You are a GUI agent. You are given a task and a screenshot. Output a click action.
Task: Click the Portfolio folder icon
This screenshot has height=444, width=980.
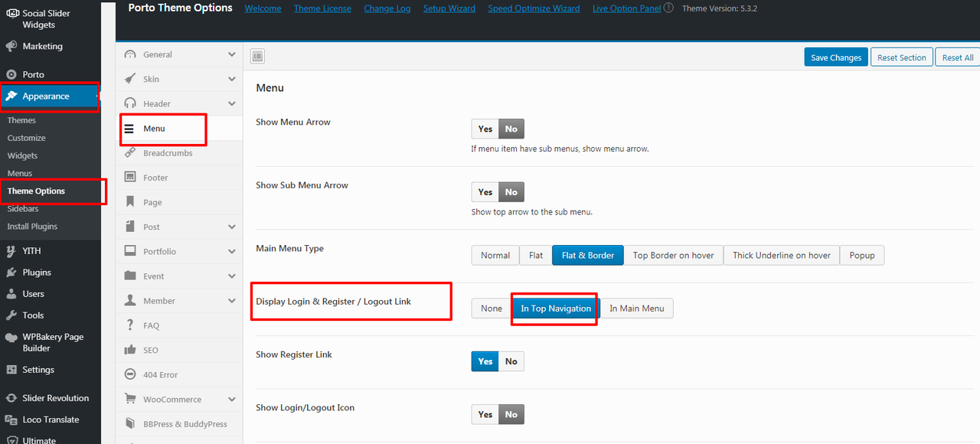click(x=129, y=251)
